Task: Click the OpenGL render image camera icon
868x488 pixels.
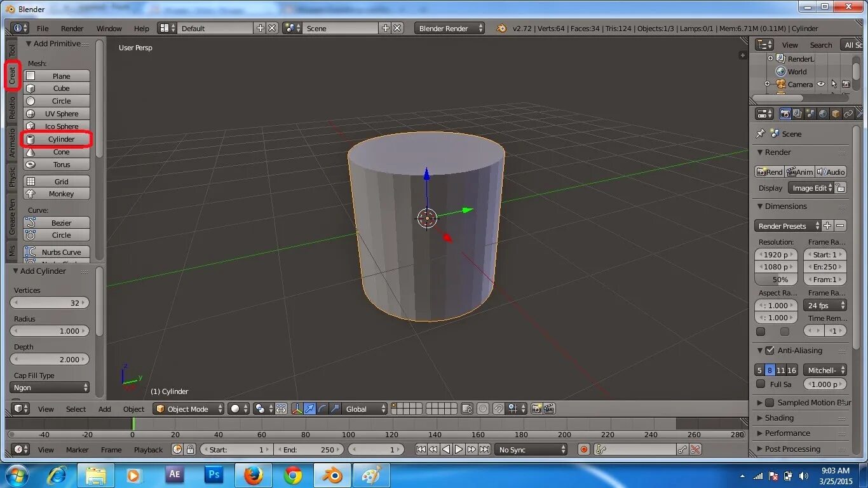Action: point(536,409)
